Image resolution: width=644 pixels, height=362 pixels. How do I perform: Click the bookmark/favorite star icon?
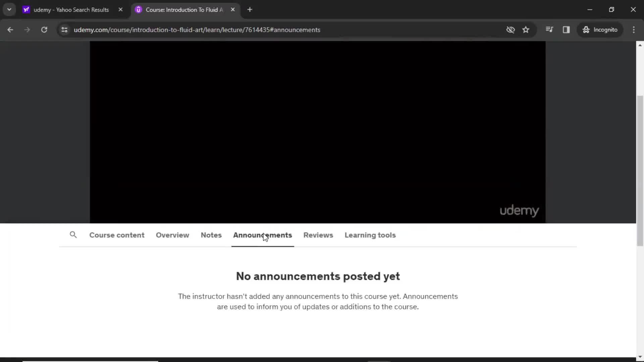(x=526, y=29)
